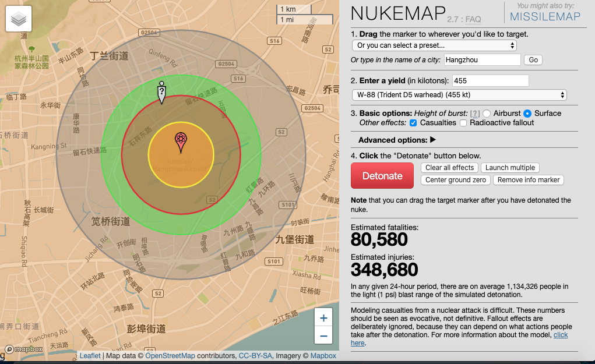Screen dimensions: 595x364
Task: Uncheck the Casualties checkbox
Action: tap(413, 123)
